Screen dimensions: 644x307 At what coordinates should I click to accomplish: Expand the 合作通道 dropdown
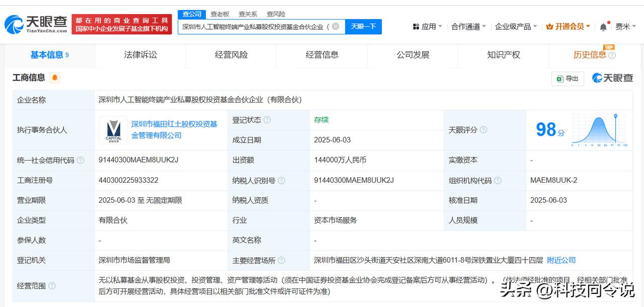tap(468, 27)
